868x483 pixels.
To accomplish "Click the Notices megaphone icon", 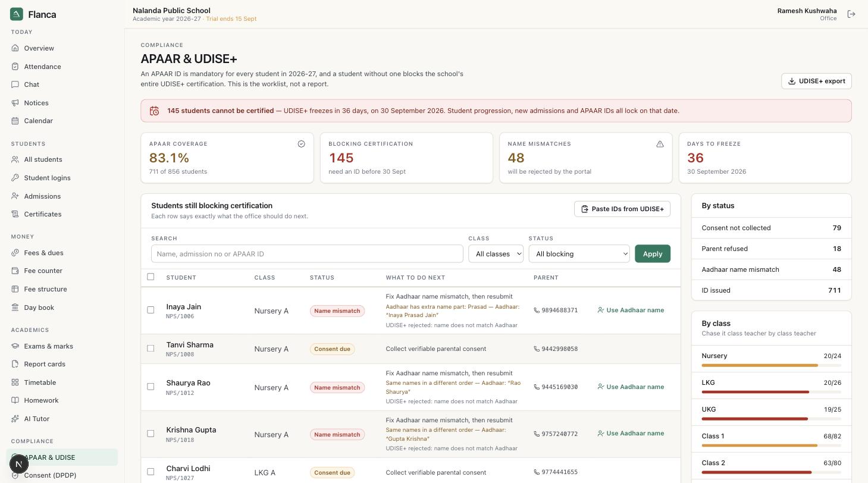I will pos(15,103).
